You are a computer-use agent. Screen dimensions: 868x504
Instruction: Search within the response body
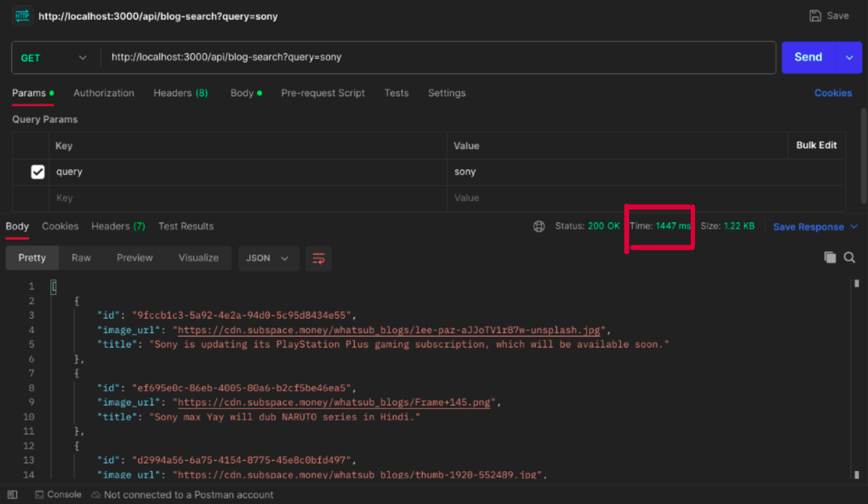[849, 257]
